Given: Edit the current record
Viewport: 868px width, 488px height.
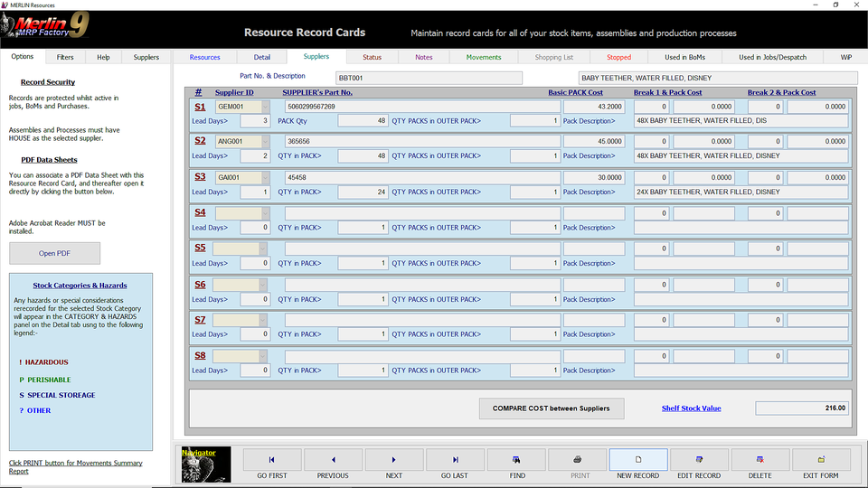Looking at the screenshot, I should [x=699, y=465].
